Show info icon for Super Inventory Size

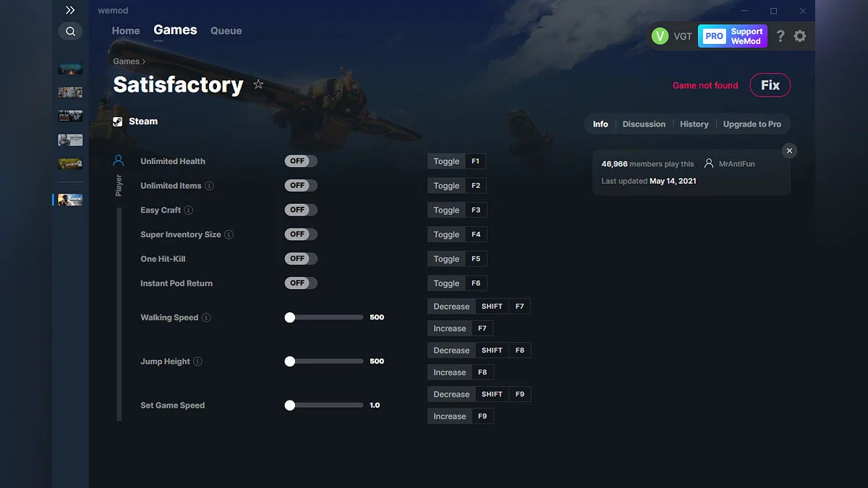click(x=229, y=235)
